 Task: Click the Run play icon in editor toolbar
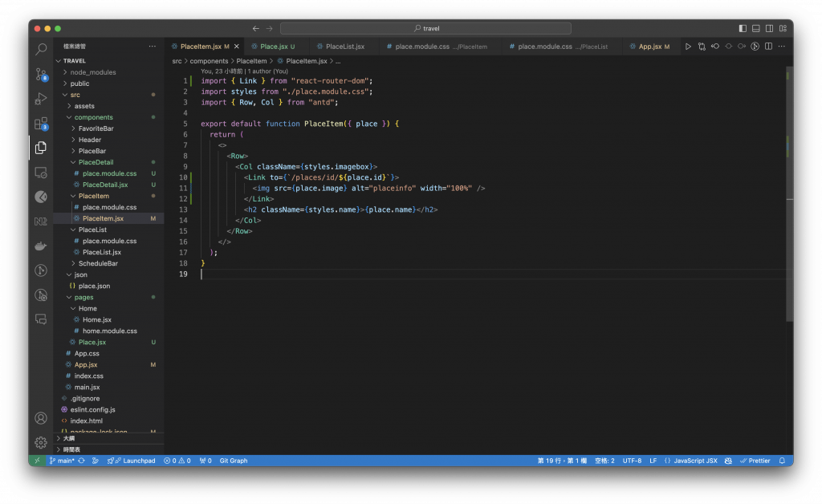pyautogui.click(x=688, y=47)
